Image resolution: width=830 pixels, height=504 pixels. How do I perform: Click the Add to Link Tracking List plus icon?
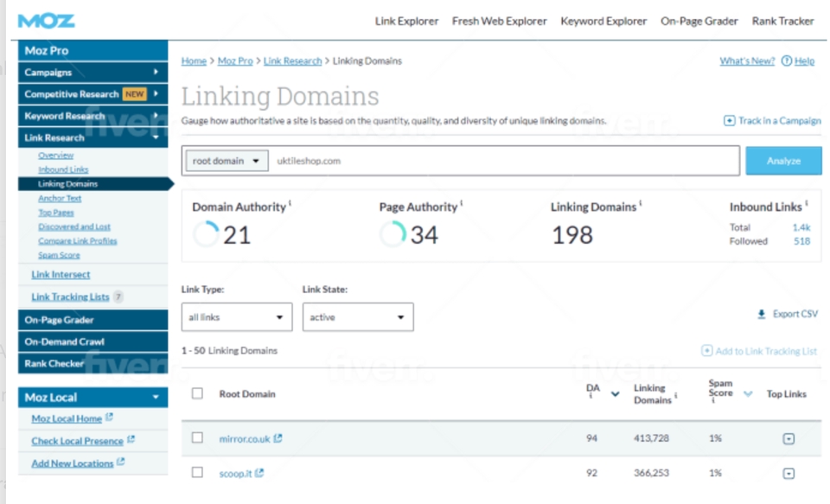(706, 350)
